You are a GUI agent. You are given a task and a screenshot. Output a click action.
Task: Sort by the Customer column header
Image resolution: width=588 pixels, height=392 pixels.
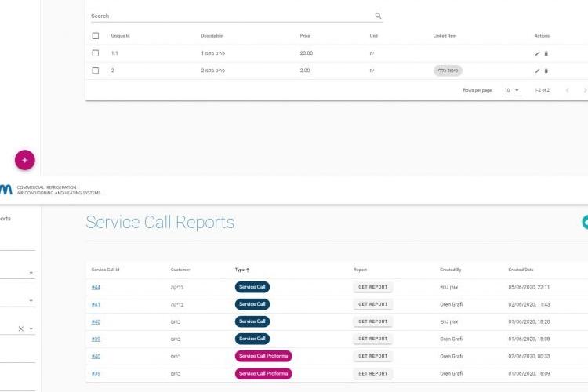tap(180, 270)
